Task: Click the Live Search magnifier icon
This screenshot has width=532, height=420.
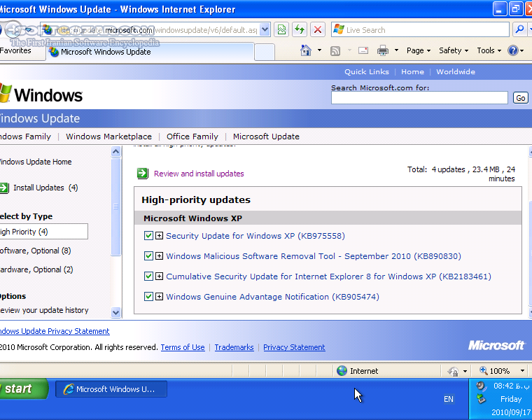Action: pyautogui.click(x=519, y=29)
